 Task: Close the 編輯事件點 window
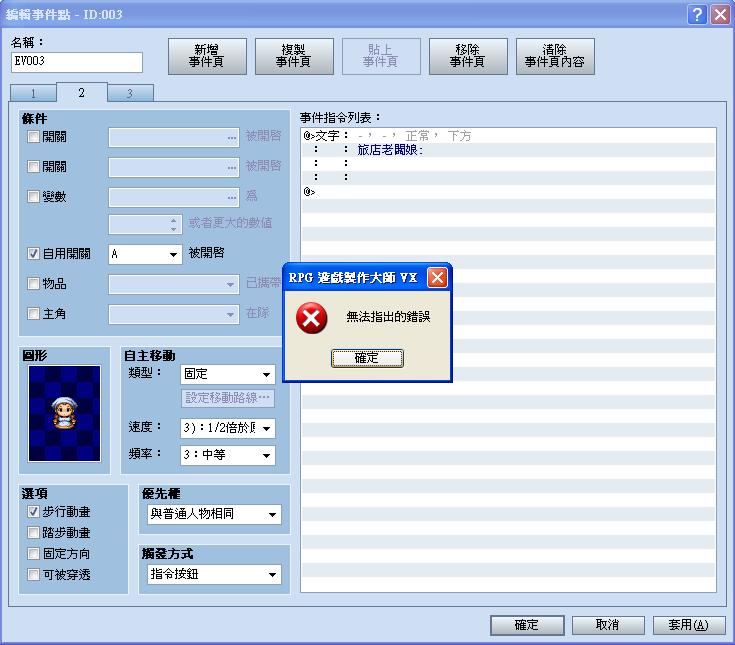(x=720, y=15)
